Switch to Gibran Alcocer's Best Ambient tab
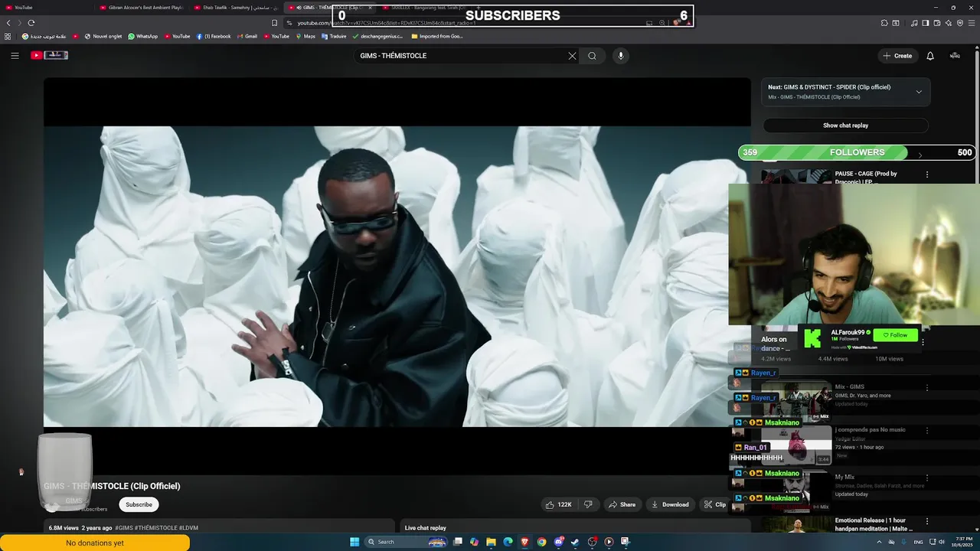Screen dimensions: 980x551 (x=142, y=8)
